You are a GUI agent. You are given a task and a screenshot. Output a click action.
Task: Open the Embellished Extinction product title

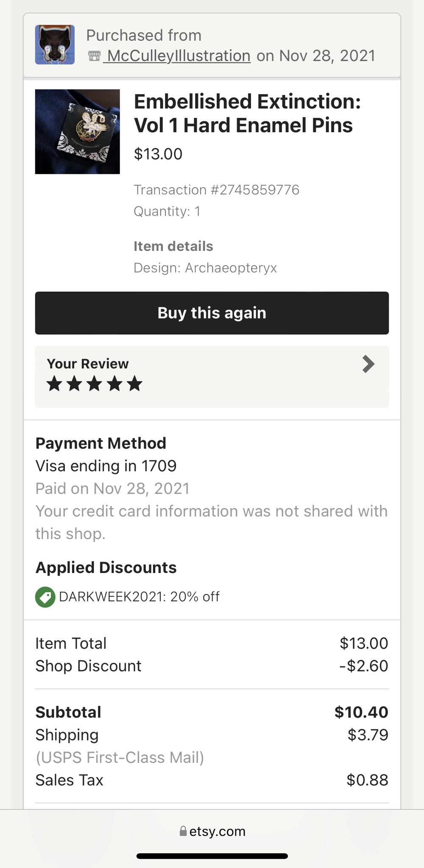click(247, 113)
